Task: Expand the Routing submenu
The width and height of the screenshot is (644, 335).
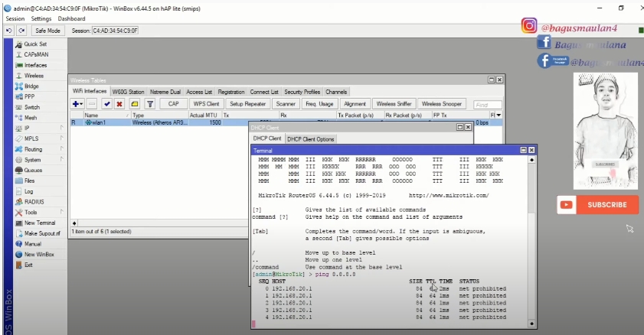Action: tap(39, 149)
